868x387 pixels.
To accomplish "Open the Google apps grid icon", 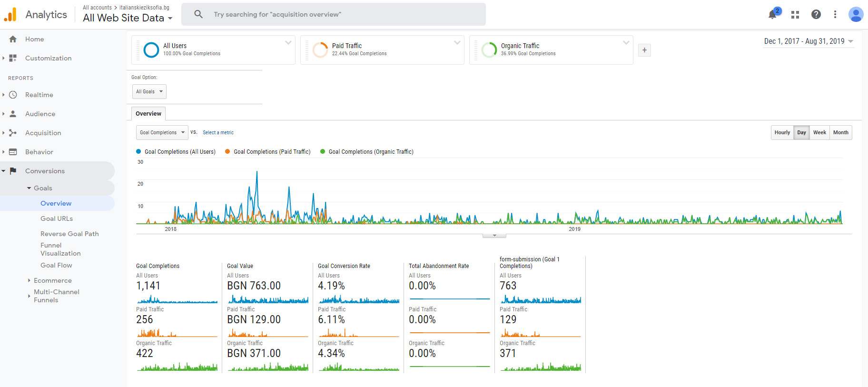I will [795, 15].
